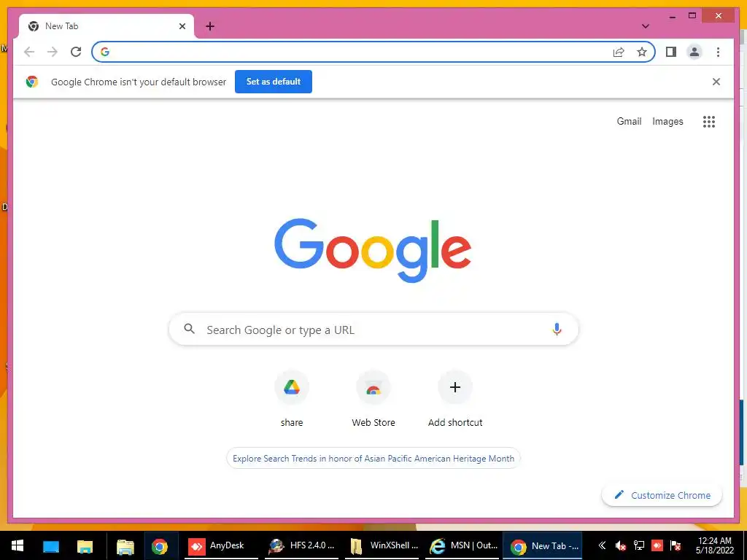The height and width of the screenshot is (560, 747).
Task: Share this page icon in address bar
Action: click(x=619, y=52)
